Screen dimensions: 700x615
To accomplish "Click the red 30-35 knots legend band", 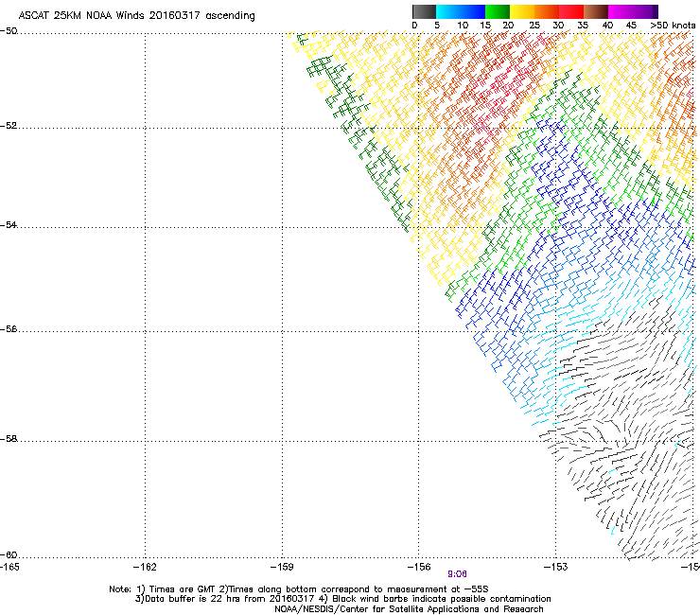I will tap(571, 11).
